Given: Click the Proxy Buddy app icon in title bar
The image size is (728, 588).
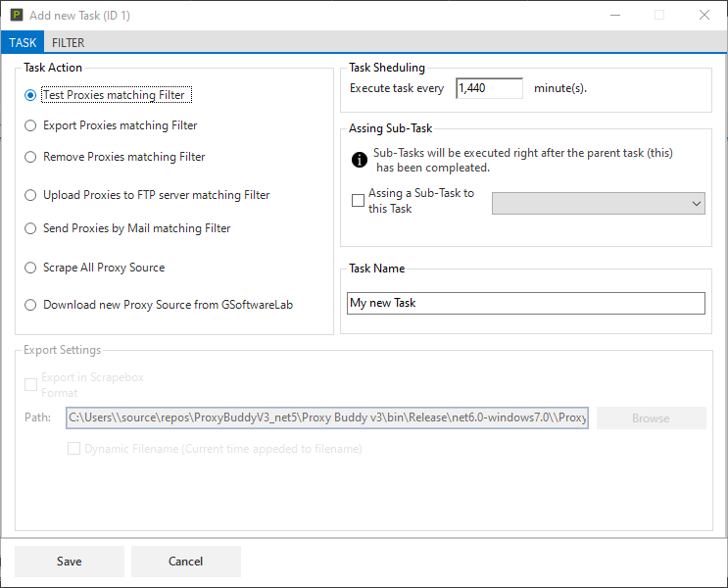Looking at the screenshot, I should point(16,15).
